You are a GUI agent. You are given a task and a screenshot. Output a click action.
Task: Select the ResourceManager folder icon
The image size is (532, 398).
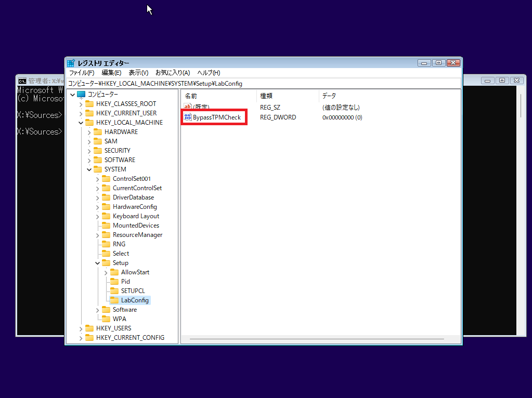click(106, 235)
